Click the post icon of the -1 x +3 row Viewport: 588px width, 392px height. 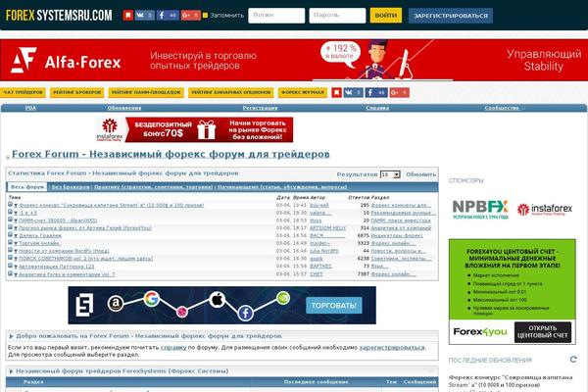10,212
